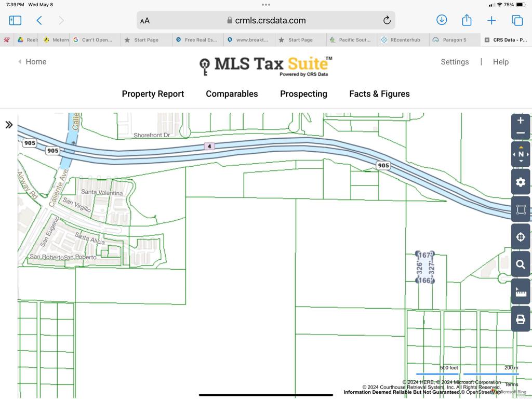The image size is (532, 399).
Task: Select the ruler measure tool
Action: pos(521,292)
